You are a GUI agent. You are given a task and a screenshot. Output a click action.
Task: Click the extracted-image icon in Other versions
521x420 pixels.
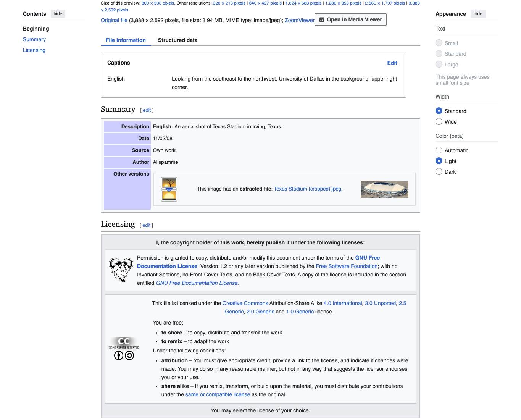(169, 189)
